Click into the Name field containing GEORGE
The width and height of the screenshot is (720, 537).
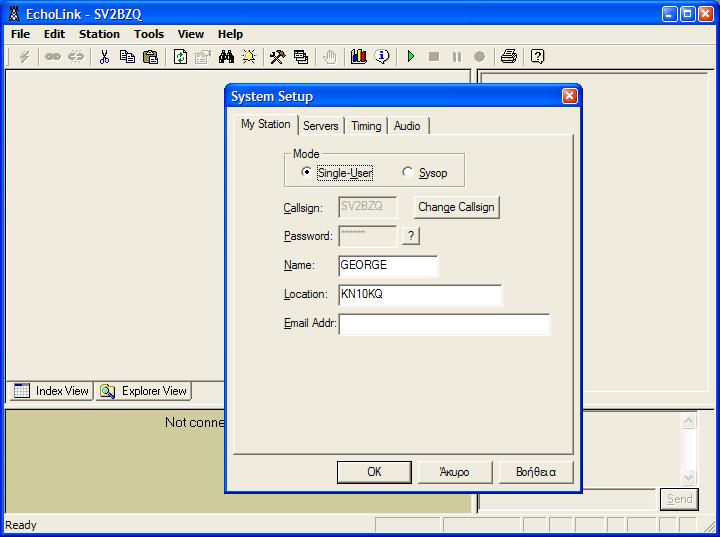(x=388, y=266)
